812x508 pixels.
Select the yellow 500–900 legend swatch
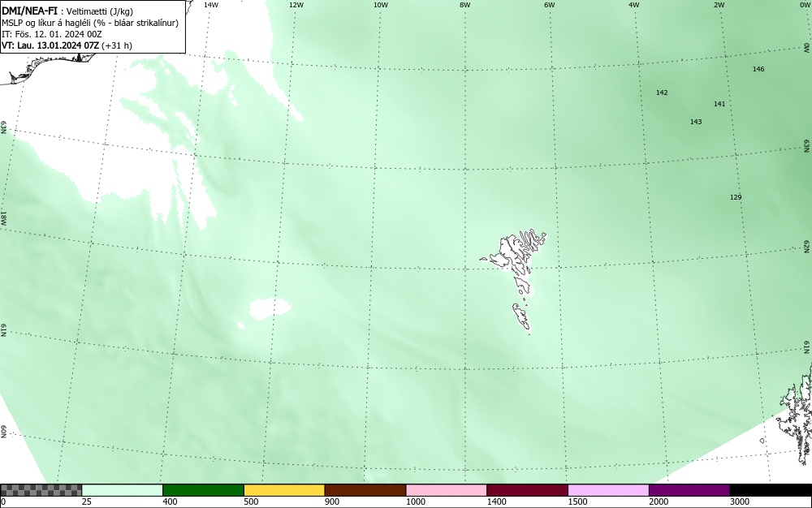284,490
